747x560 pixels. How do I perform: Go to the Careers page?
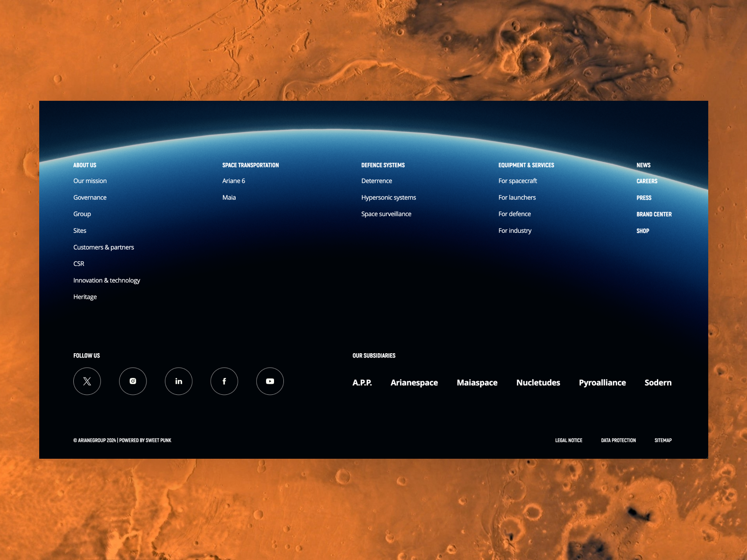click(x=647, y=181)
